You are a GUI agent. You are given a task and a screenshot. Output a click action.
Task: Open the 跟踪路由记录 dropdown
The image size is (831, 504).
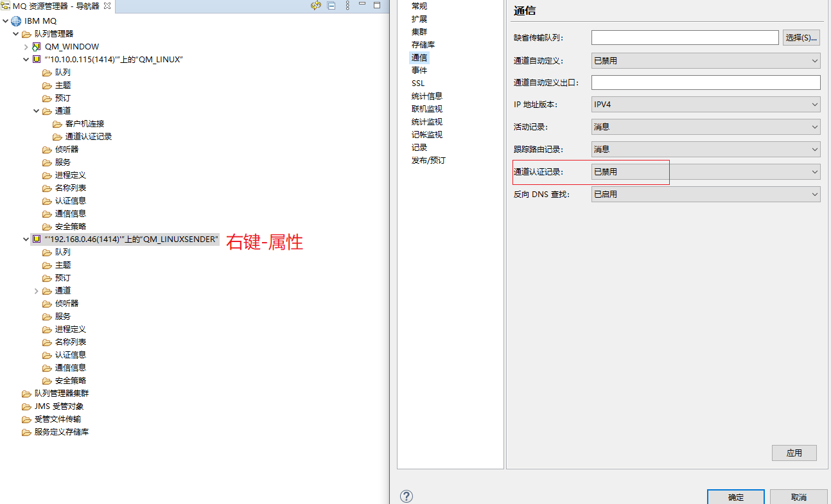tap(706, 149)
